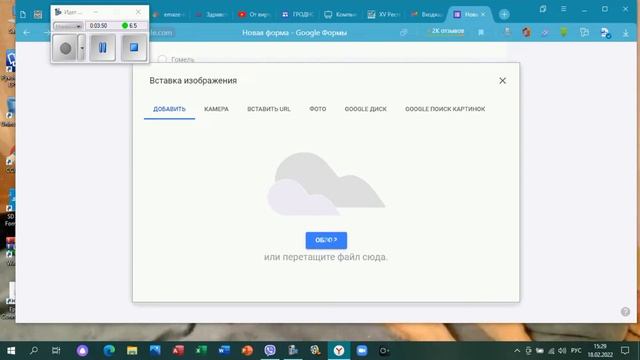Pause the screen recording
Image resolution: width=640 pixels, height=360 pixels.
click(x=102, y=48)
